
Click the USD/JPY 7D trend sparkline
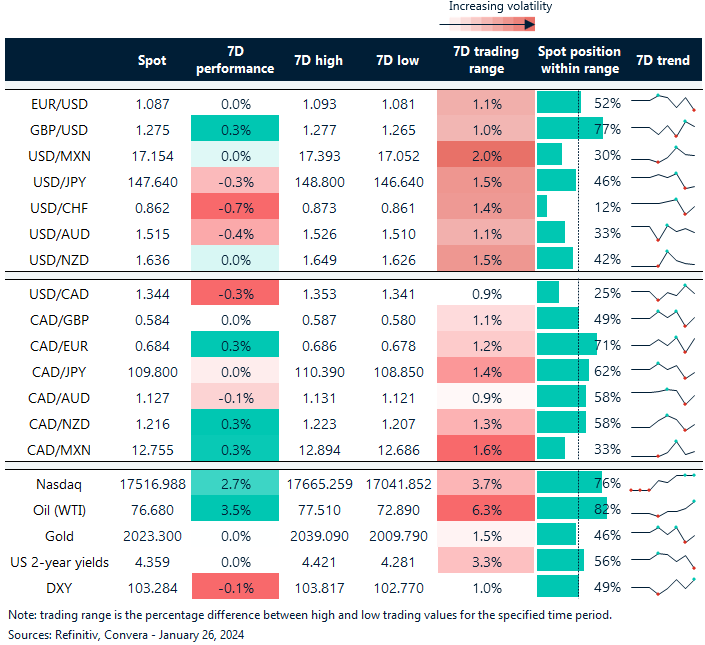[663, 181]
